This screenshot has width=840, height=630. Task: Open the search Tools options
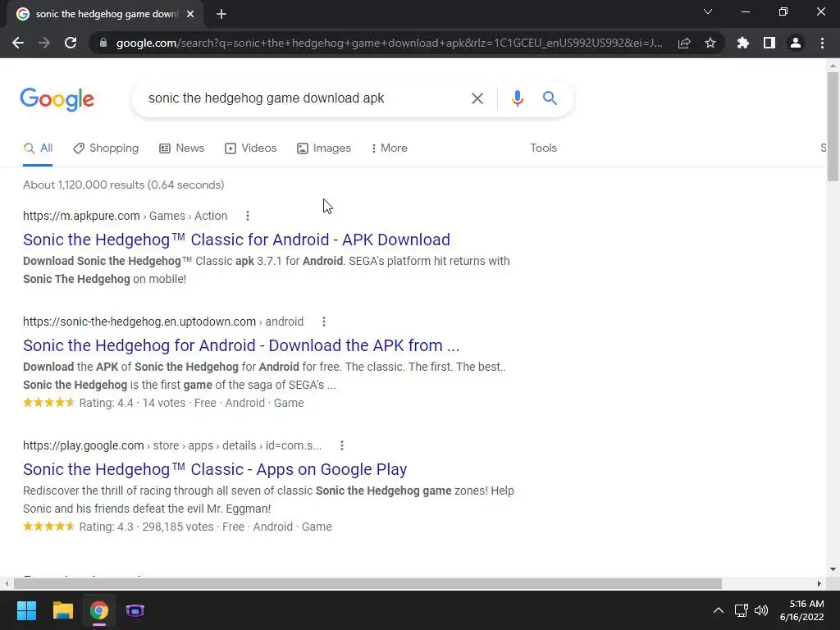click(x=543, y=148)
